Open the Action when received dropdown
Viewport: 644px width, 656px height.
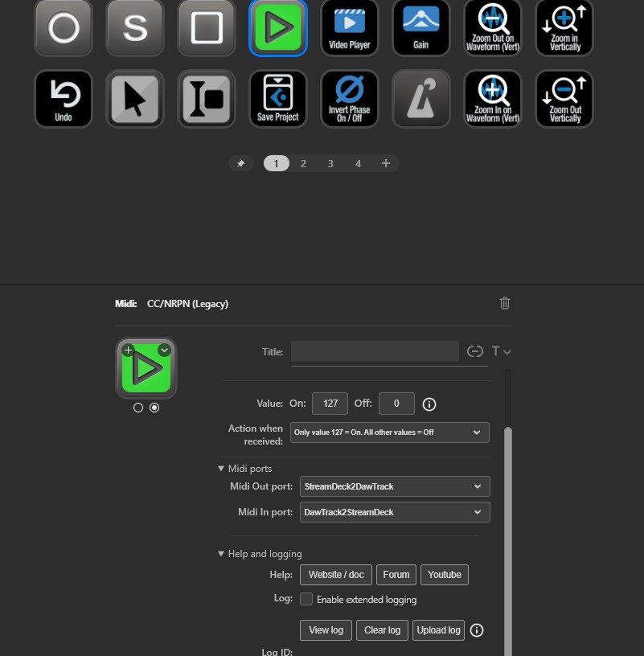click(x=390, y=432)
